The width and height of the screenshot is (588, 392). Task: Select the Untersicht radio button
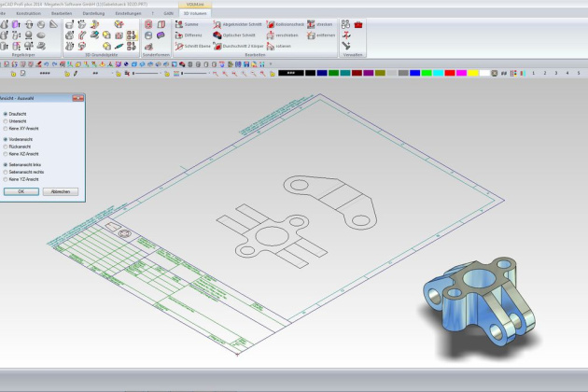click(x=6, y=120)
